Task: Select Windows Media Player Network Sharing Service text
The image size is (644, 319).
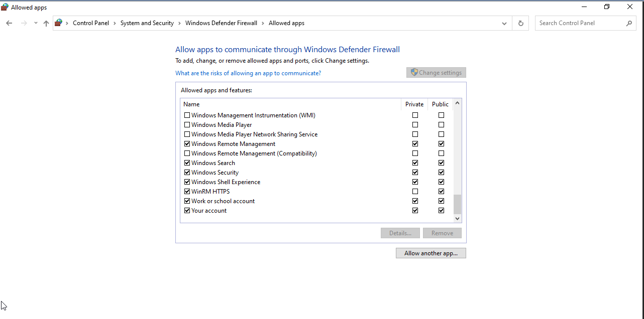Action: click(x=254, y=134)
